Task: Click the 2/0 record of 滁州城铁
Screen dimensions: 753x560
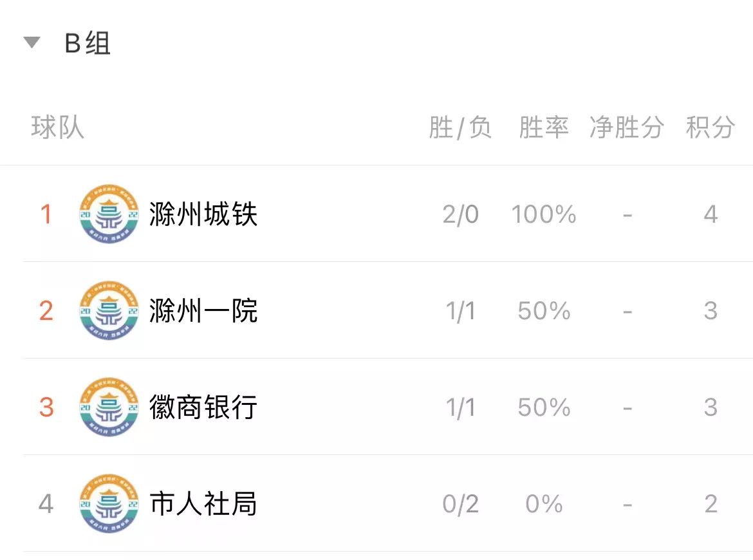Action: click(x=461, y=214)
